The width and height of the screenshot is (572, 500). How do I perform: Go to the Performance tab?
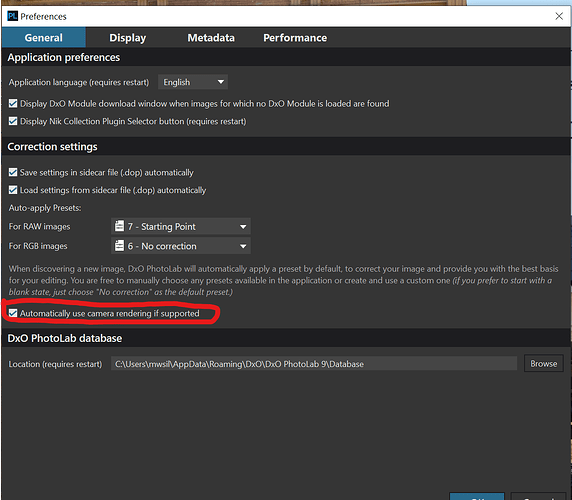pyautogui.click(x=295, y=38)
